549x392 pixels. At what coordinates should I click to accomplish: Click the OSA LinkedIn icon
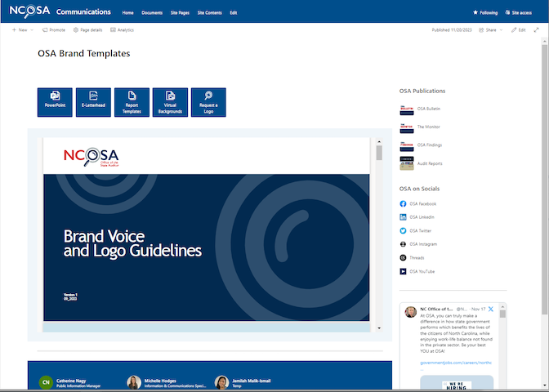[404, 217]
